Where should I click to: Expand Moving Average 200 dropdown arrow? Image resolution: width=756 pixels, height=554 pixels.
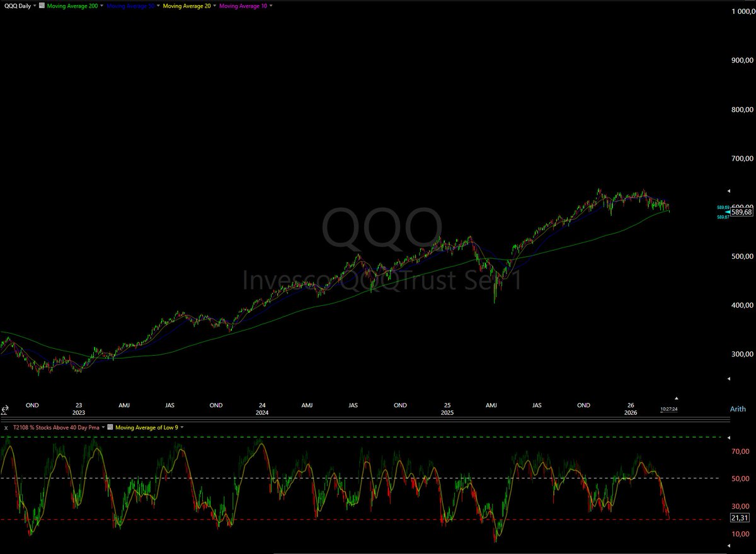click(x=102, y=6)
